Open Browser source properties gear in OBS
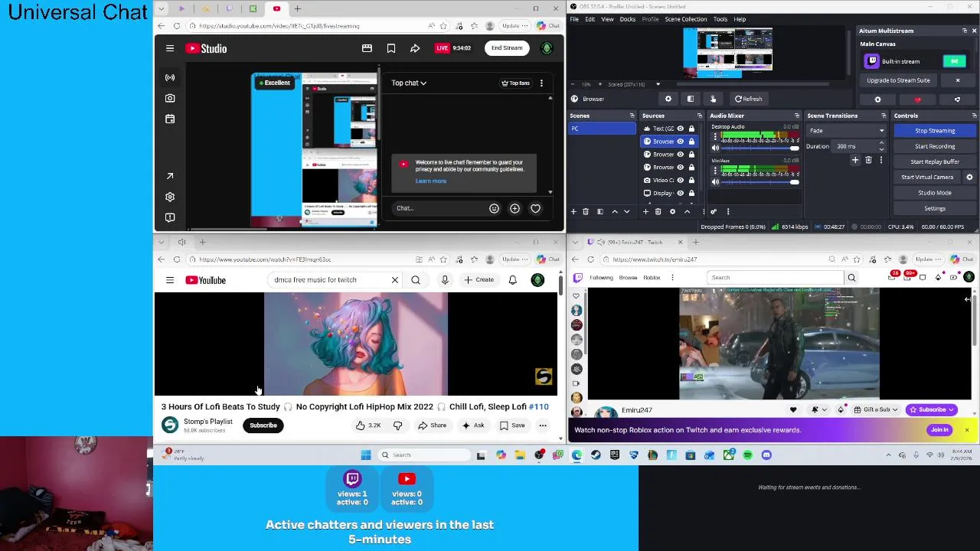 click(668, 99)
